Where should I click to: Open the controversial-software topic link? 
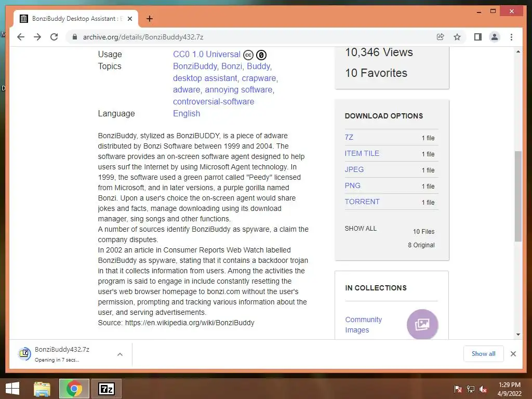tap(214, 101)
